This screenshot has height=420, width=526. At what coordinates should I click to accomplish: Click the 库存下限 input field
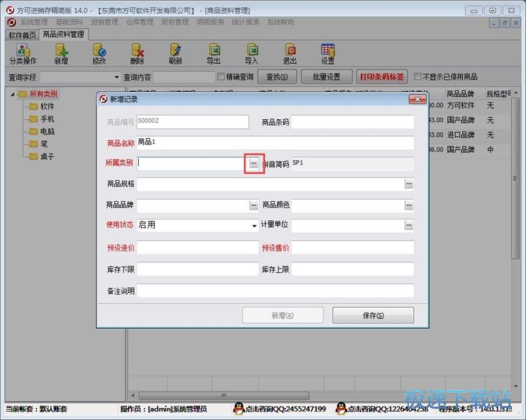click(198, 269)
